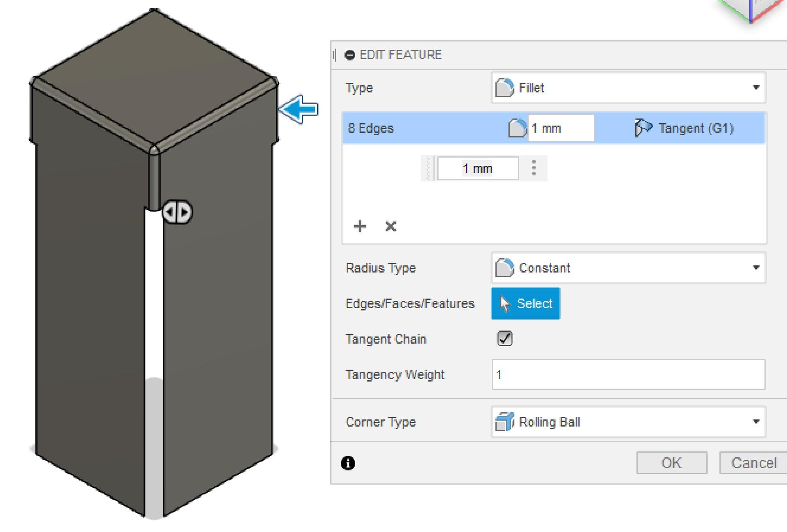Image resolution: width=787 pixels, height=532 pixels.
Task: Click the OK button
Action: 671,462
